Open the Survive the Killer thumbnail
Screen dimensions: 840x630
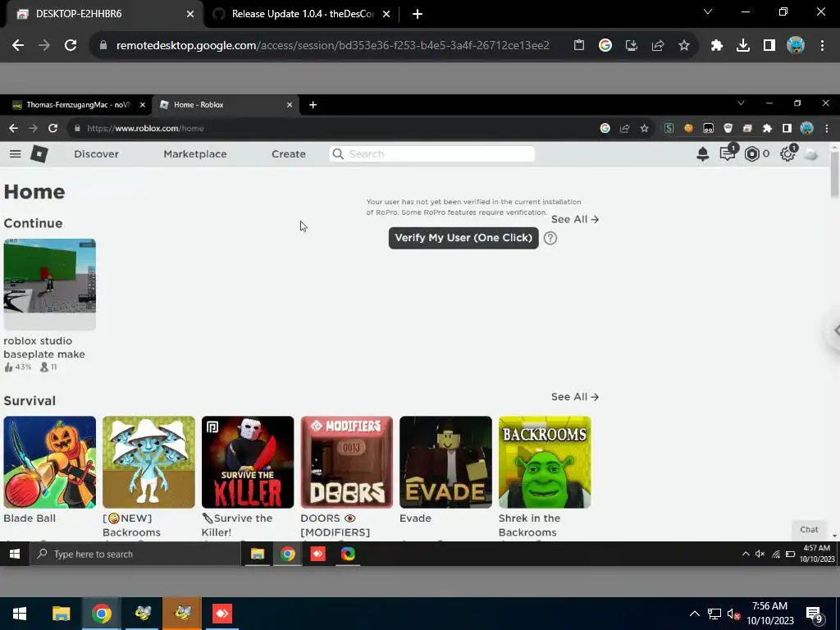[248, 463]
